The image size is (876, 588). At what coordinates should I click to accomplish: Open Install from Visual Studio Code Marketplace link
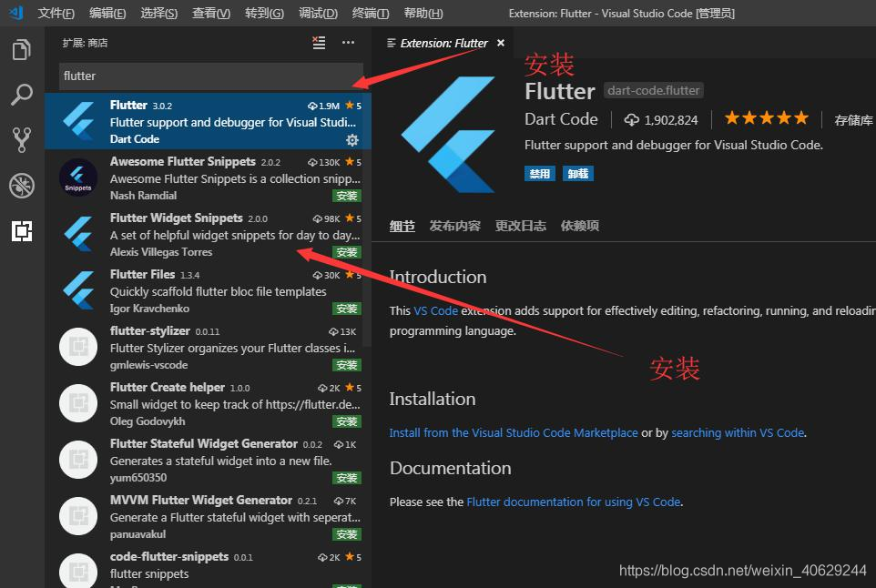point(514,432)
